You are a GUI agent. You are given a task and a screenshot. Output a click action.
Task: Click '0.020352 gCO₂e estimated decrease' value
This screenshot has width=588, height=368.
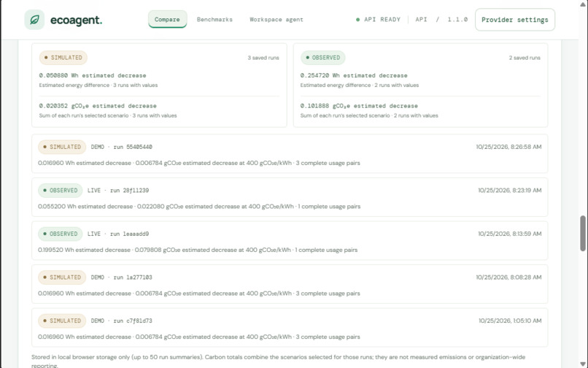click(98, 106)
